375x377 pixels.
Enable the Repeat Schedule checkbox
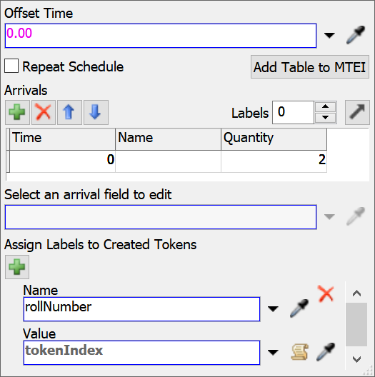tap(12, 66)
